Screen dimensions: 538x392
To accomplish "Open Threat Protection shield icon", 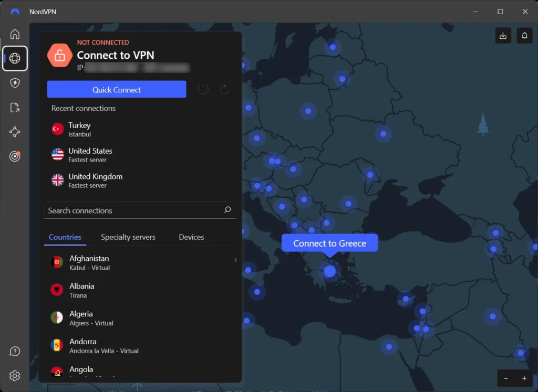I will click(15, 83).
